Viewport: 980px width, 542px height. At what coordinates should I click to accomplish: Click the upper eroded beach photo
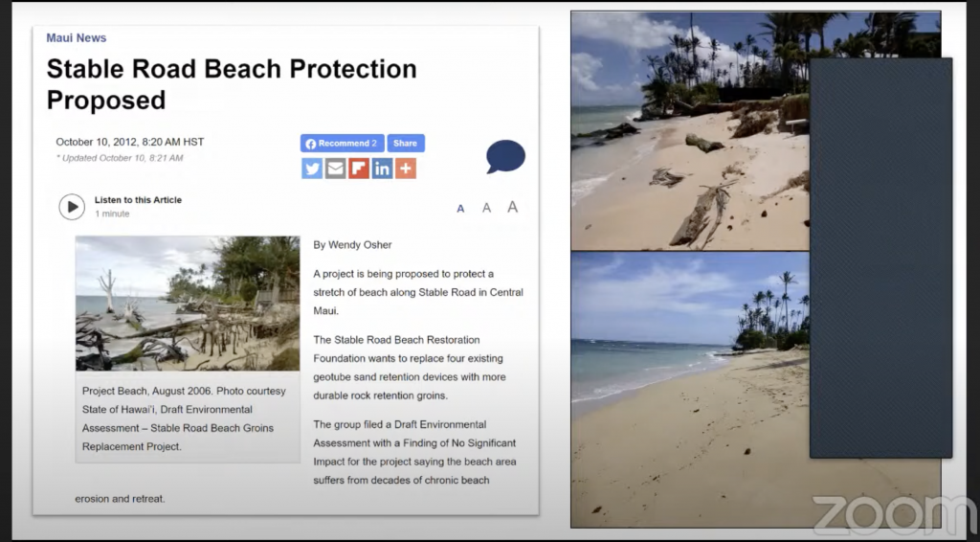click(690, 130)
